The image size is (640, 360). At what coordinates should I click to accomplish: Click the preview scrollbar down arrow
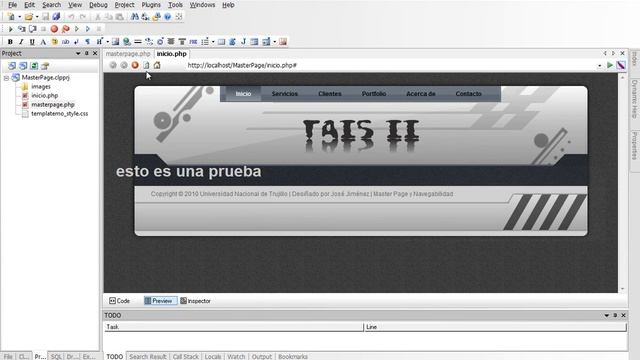tap(622, 289)
